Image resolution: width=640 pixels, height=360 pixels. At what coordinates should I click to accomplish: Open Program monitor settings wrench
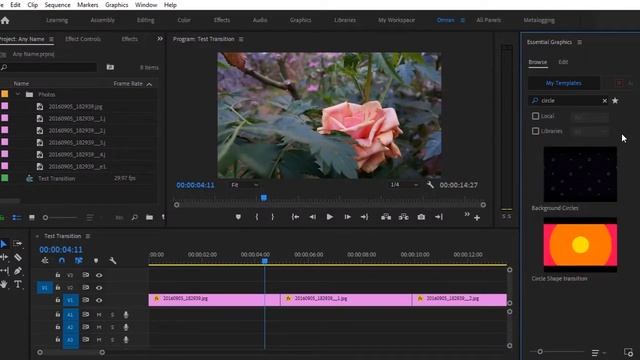[430, 185]
